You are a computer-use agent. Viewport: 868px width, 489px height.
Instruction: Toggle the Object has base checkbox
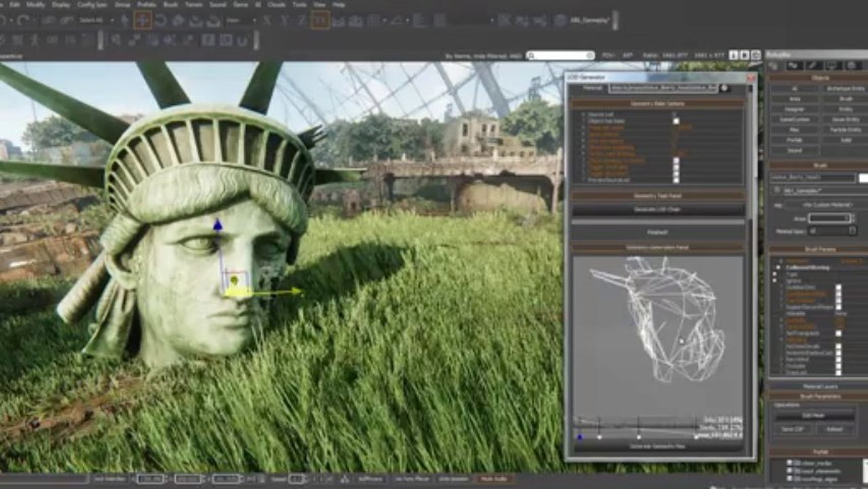(x=675, y=121)
